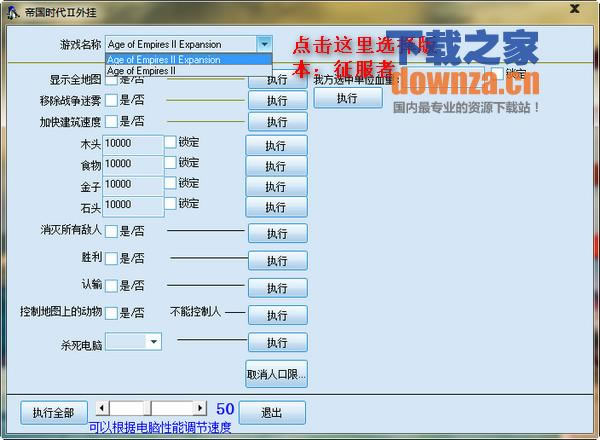
Task: Click 退出 button
Action: [x=272, y=412]
